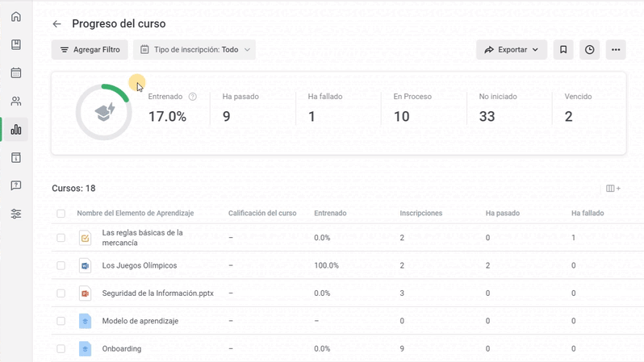
Task: Open the settings sliders sidebar icon
Action: [x=16, y=214]
